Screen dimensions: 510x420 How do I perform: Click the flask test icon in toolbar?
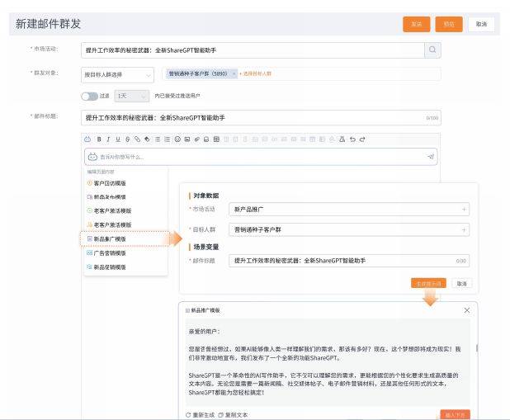342,139
